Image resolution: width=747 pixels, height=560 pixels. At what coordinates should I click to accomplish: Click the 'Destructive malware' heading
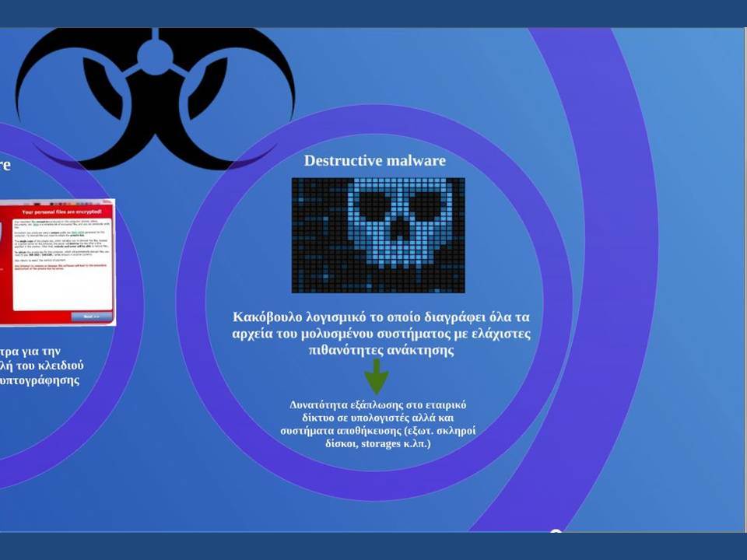point(375,160)
